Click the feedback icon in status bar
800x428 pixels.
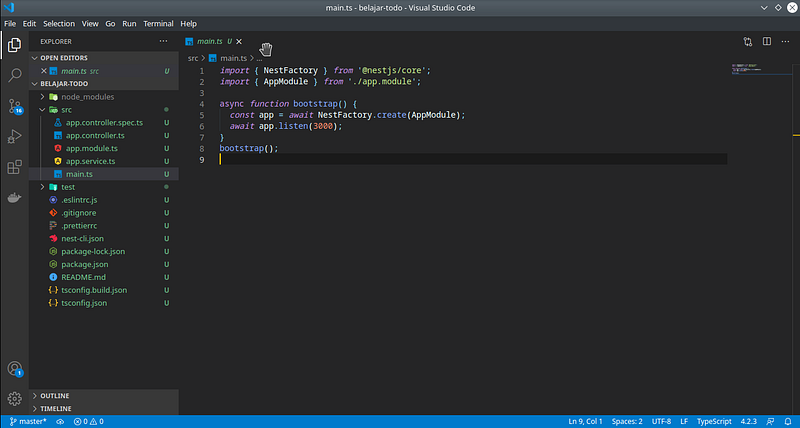point(770,421)
